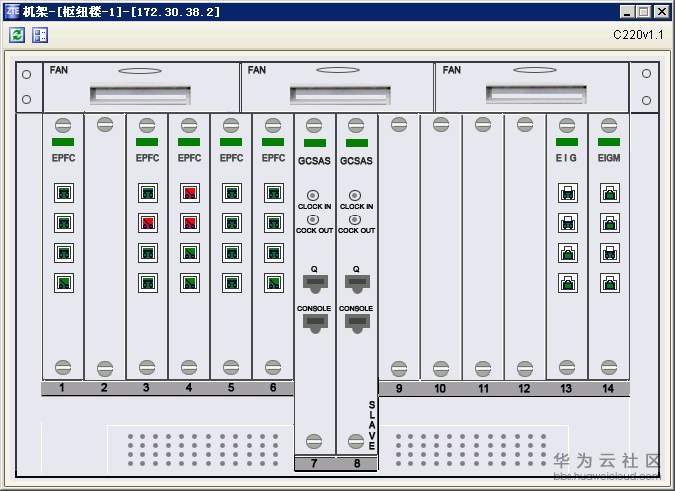
Task: Click the E I G label on slot 13
Action: 566,158
